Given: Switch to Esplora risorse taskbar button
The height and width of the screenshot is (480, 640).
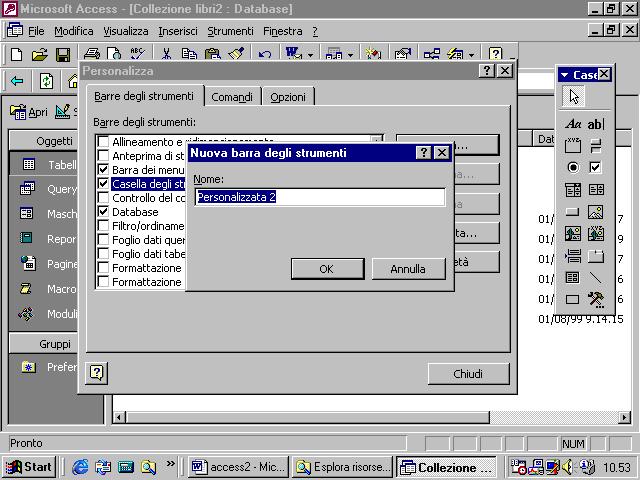Looking at the screenshot, I should click(x=342, y=467).
